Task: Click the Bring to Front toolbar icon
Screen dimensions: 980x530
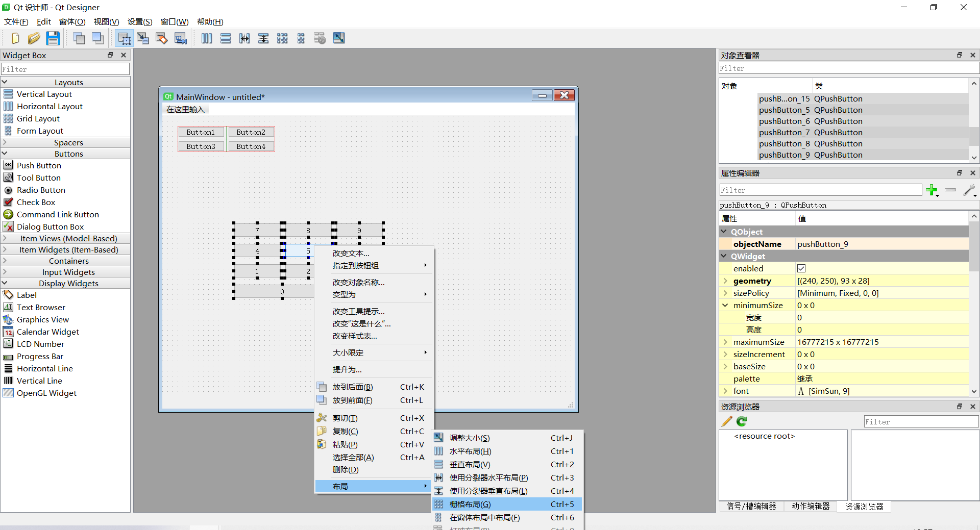Action: [x=97, y=38]
